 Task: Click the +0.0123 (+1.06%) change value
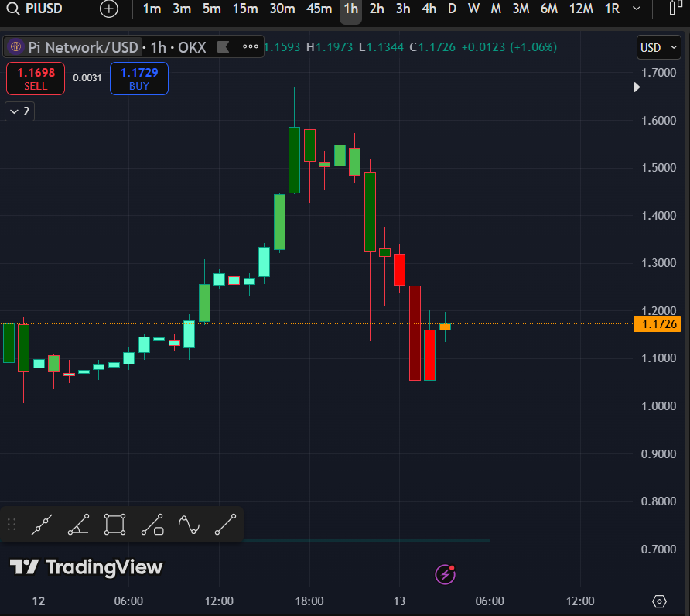pos(509,47)
